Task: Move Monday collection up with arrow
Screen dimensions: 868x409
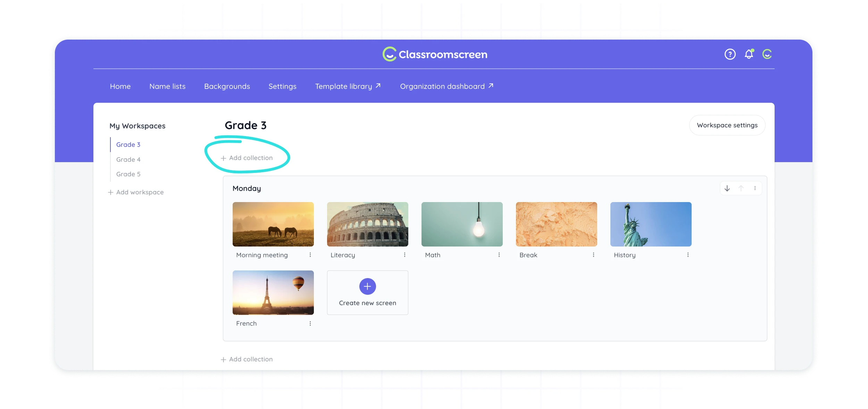Action: pyautogui.click(x=741, y=188)
